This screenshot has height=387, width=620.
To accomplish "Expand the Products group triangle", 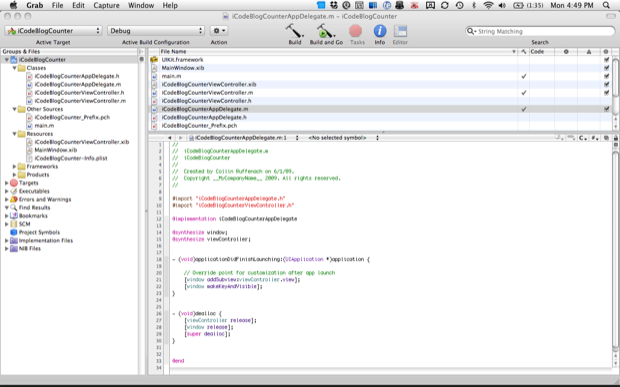I will [x=14, y=175].
